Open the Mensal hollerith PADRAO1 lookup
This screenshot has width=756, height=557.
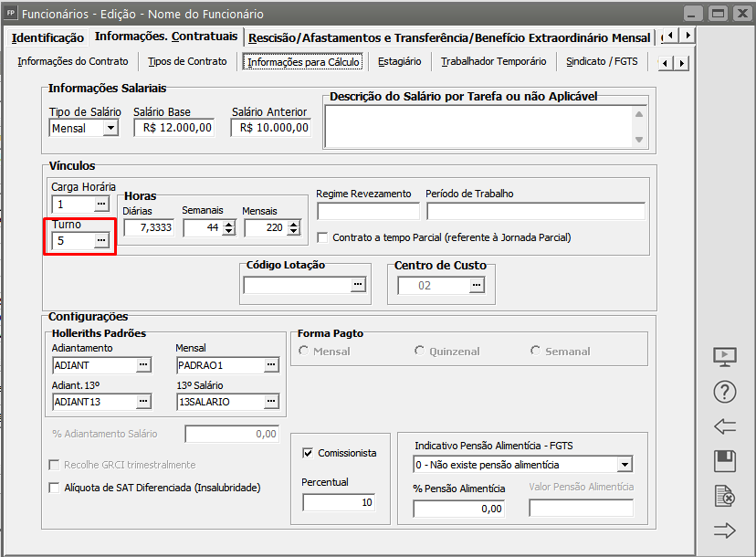(x=271, y=365)
